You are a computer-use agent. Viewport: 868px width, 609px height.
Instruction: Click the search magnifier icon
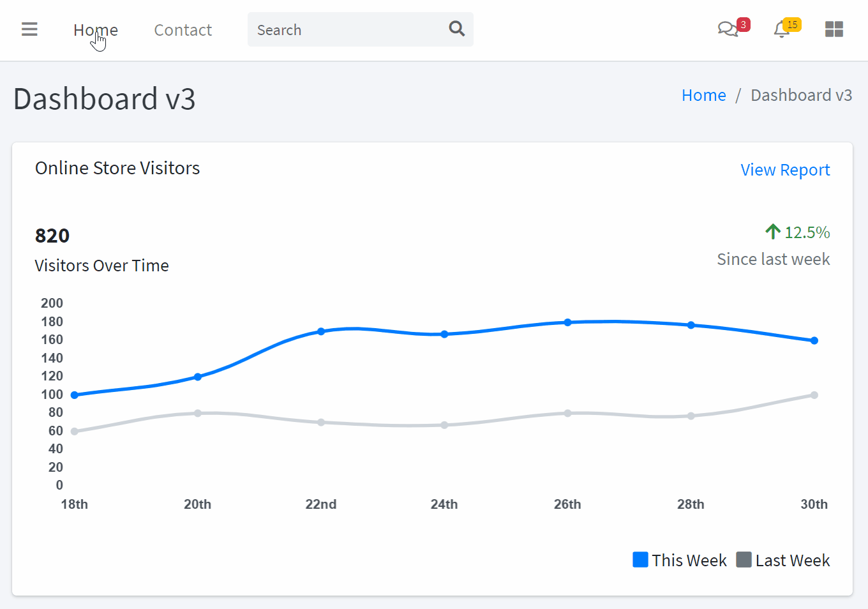coord(456,29)
